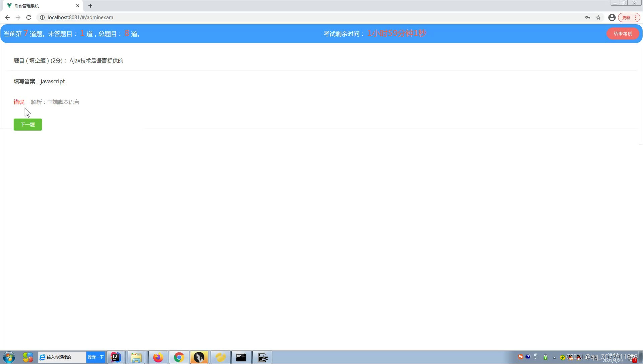Open the screen recorder taskbar icon
Screen dimensions: 643x364
click(262, 357)
